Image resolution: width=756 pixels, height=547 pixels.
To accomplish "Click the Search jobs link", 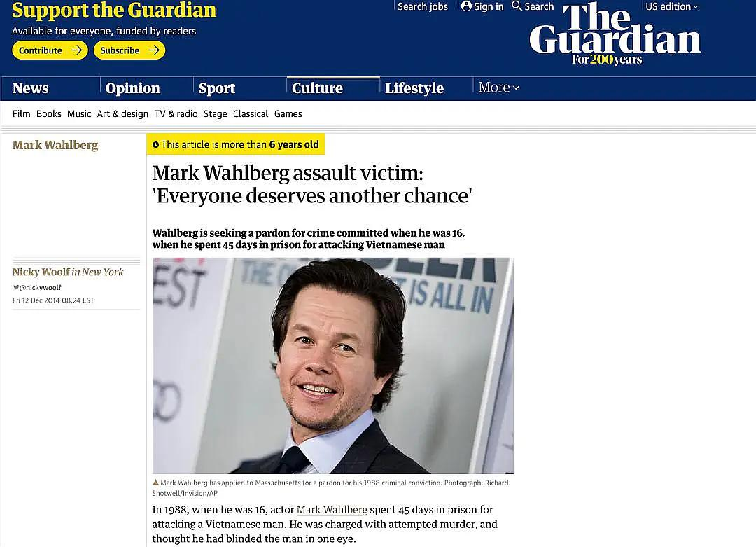I will 423,6.
